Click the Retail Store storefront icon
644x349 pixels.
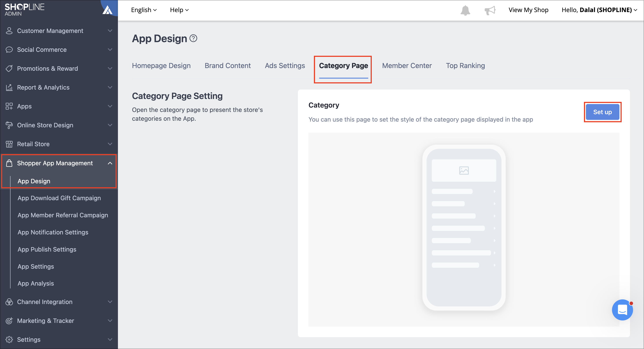[x=9, y=144]
